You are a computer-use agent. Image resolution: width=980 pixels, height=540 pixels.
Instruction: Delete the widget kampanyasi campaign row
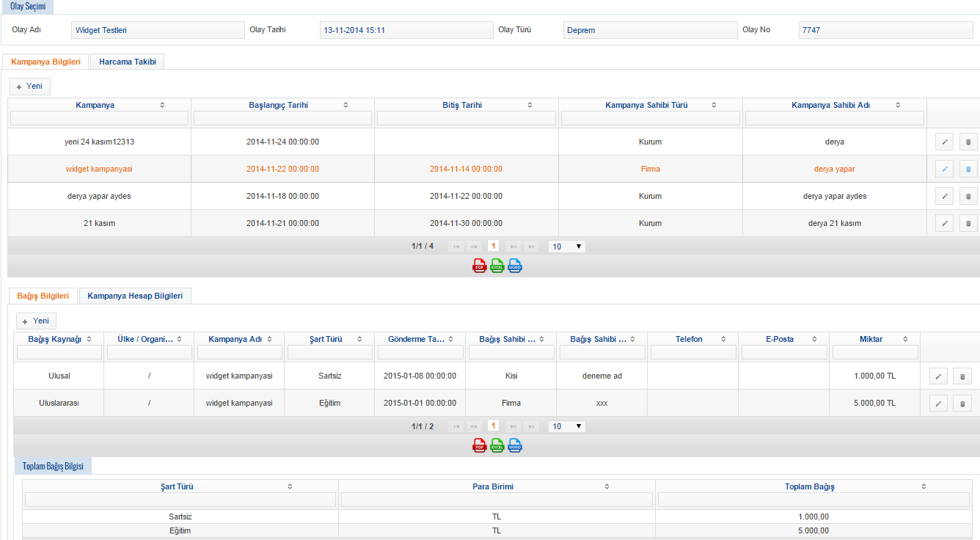click(968, 169)
